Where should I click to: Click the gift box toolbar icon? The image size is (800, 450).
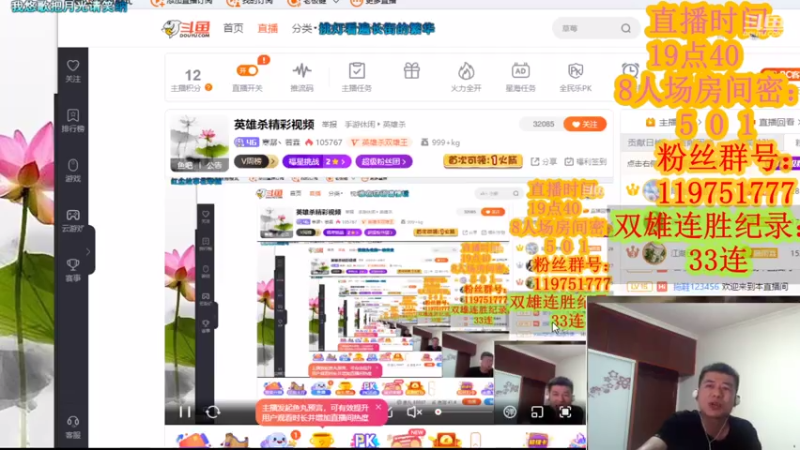(x=411, y=71)
